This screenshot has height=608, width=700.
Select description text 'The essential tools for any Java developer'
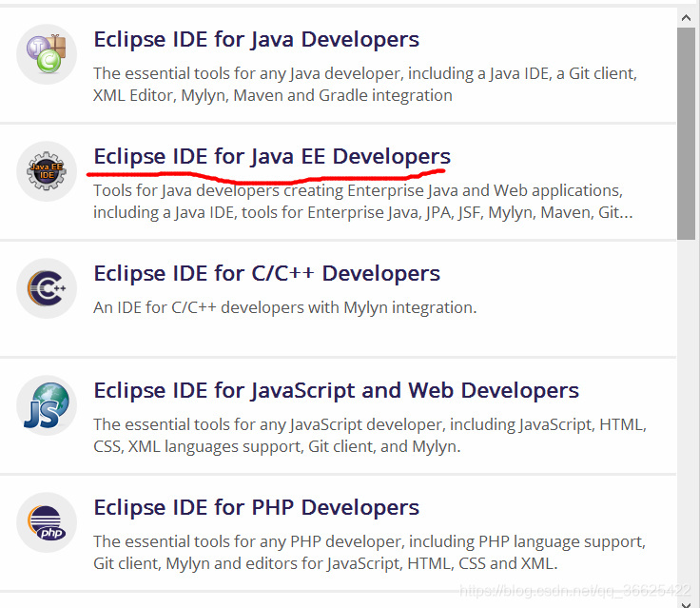246,73
